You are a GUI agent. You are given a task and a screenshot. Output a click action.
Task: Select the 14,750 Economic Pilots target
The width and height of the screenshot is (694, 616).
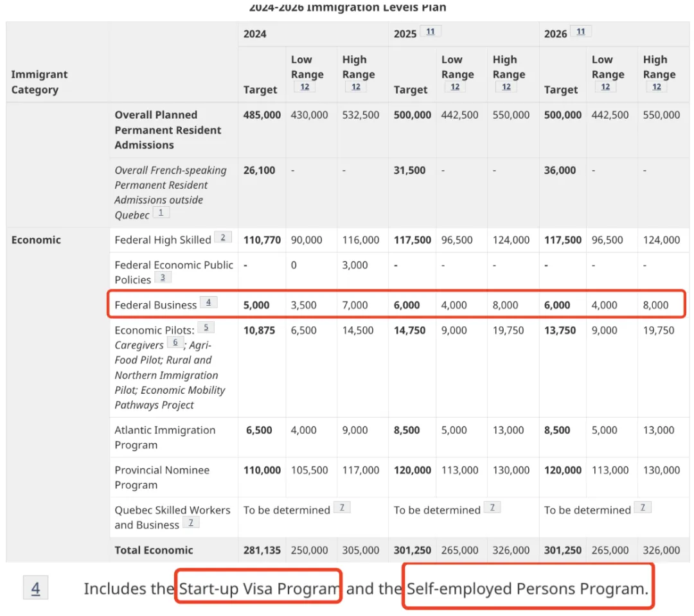(x=410, y=331)
